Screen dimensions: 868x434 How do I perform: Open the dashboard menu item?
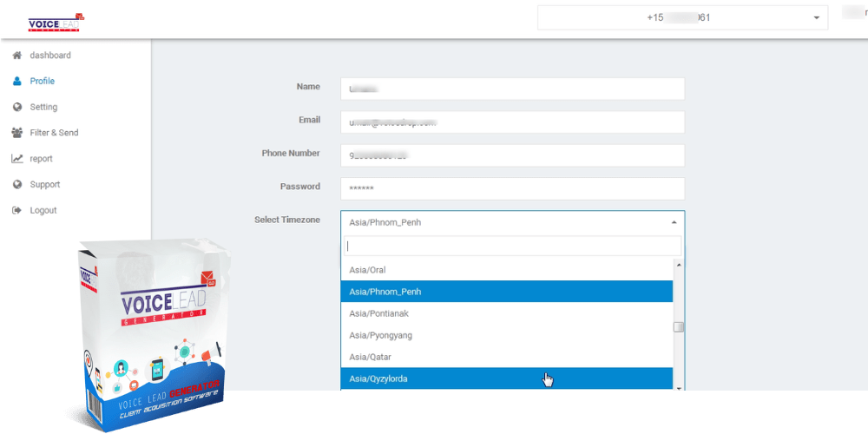[x=50, y=56]
